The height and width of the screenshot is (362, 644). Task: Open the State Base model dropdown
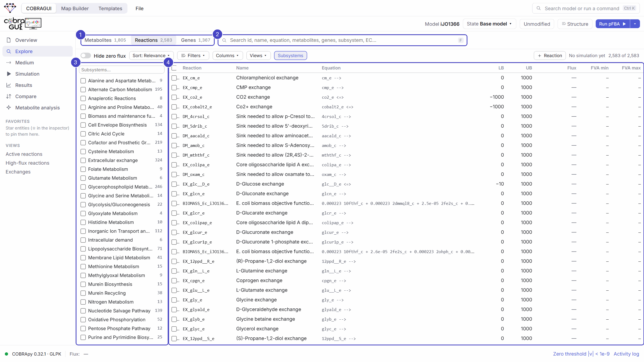click(489, 24)
